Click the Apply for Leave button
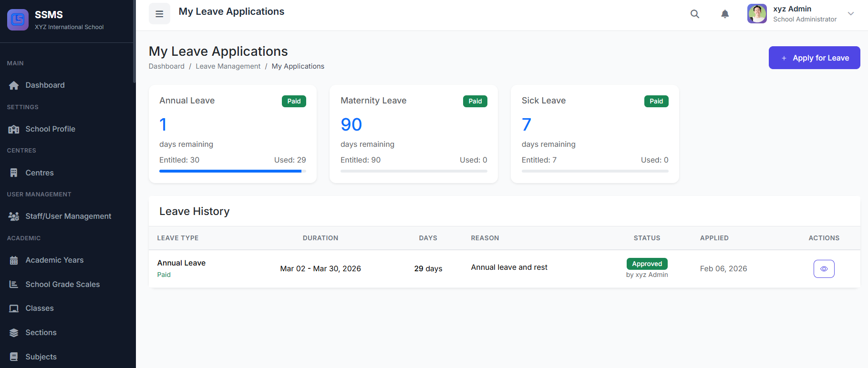The height and width of the screenshot is (368, 868). tap(814, 58)
